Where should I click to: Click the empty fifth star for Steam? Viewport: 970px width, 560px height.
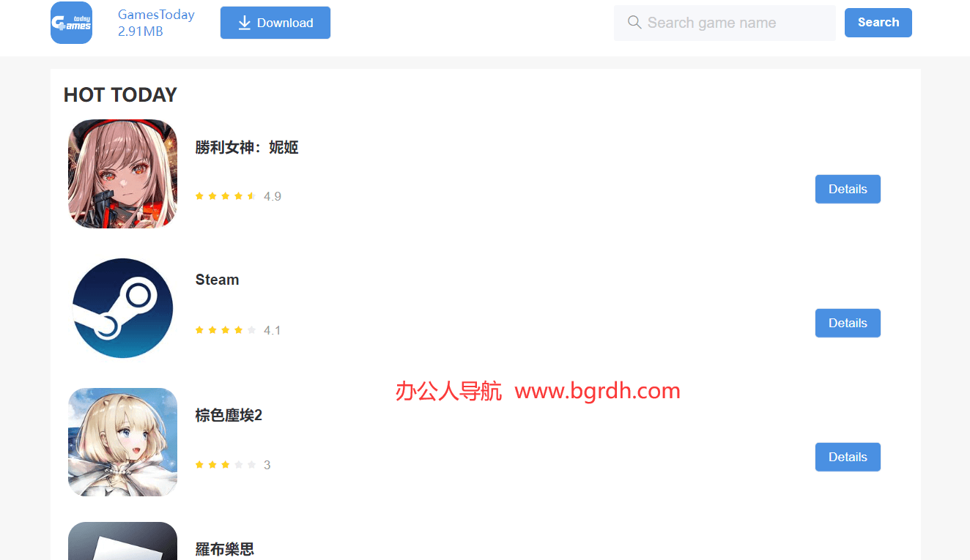coord(252,329)
